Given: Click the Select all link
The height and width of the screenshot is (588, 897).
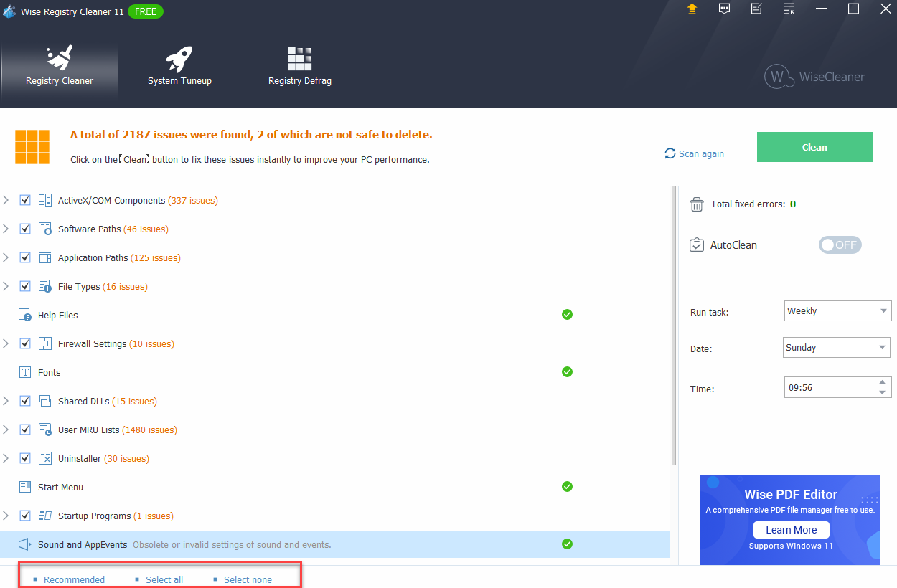Looking at the screenshot, I should pyautogui.click(x=164, y=579).
